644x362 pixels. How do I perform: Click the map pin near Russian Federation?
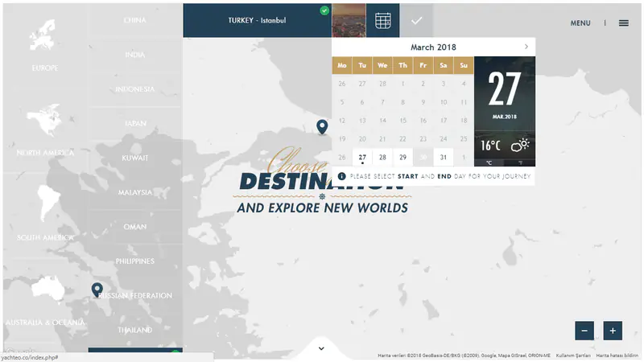click(x=97, y=290)
